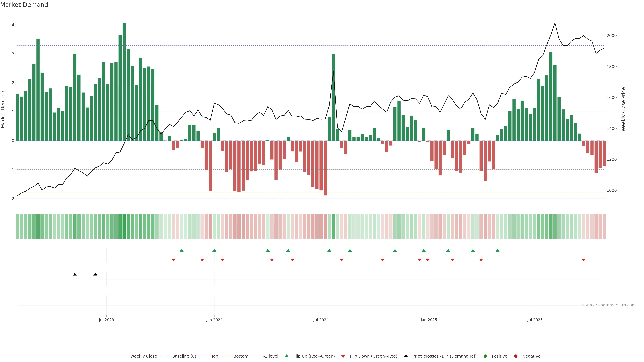
Task: Click the source: sharemaestro.com text
Action: (609, 305)
